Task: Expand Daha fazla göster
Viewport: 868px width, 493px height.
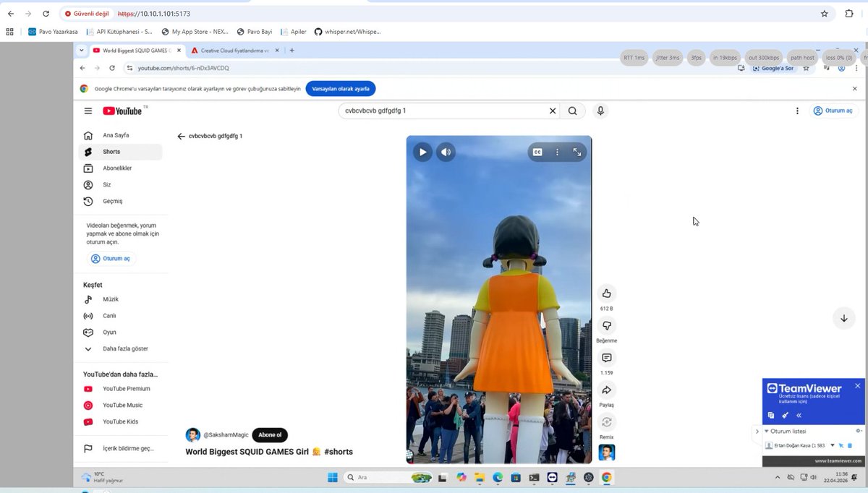Action: (120, 348)
